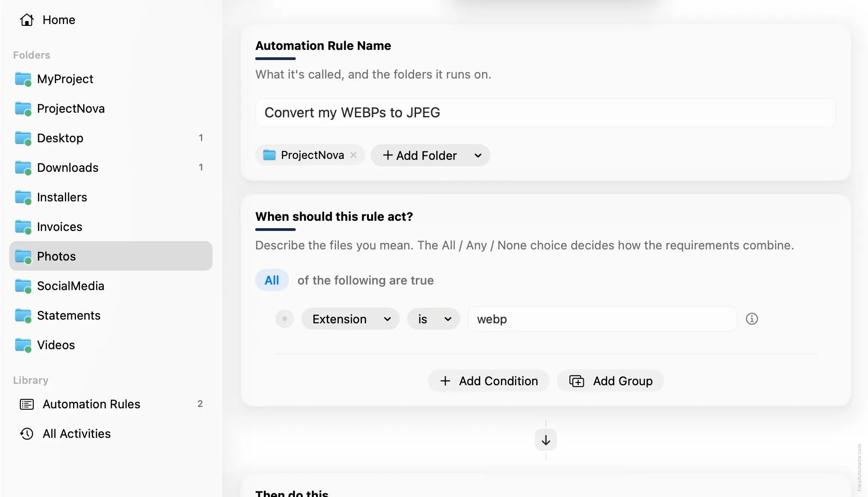Click the Add Condition button
This screenshot has height=497, width=868.
point(489,381)
